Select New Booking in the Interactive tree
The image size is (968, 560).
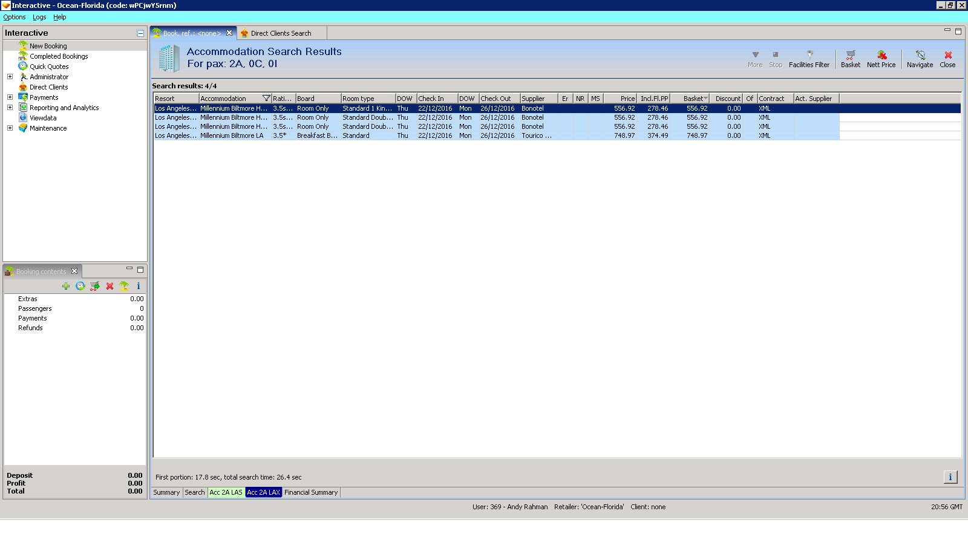pos(48,46)
